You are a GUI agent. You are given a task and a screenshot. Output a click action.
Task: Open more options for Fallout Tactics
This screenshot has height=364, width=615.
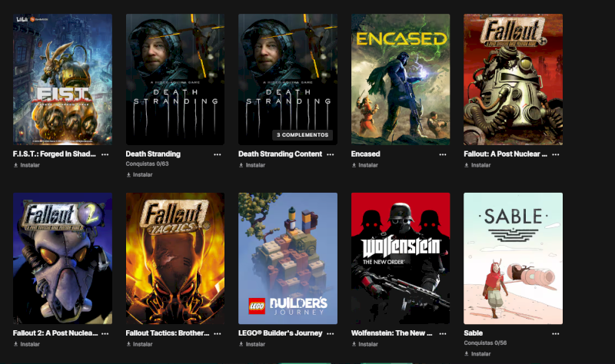click(x=218, y=333)
